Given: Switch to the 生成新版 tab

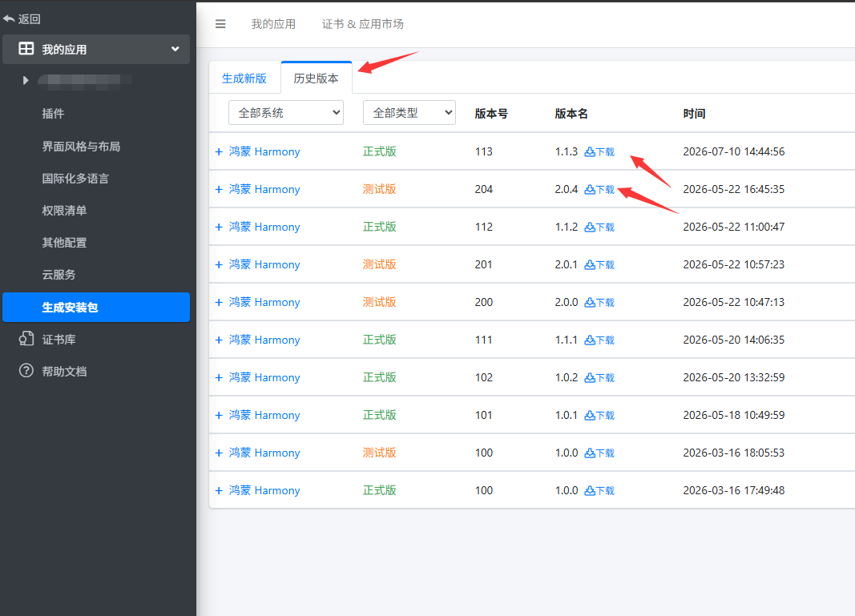Looking at the screenshot, I should 244,79.
